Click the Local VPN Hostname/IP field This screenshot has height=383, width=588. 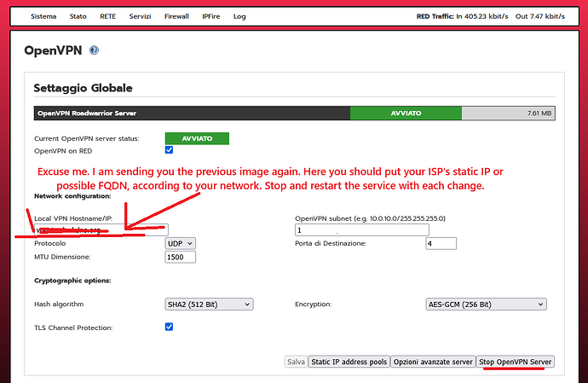[x=101, y=229]
